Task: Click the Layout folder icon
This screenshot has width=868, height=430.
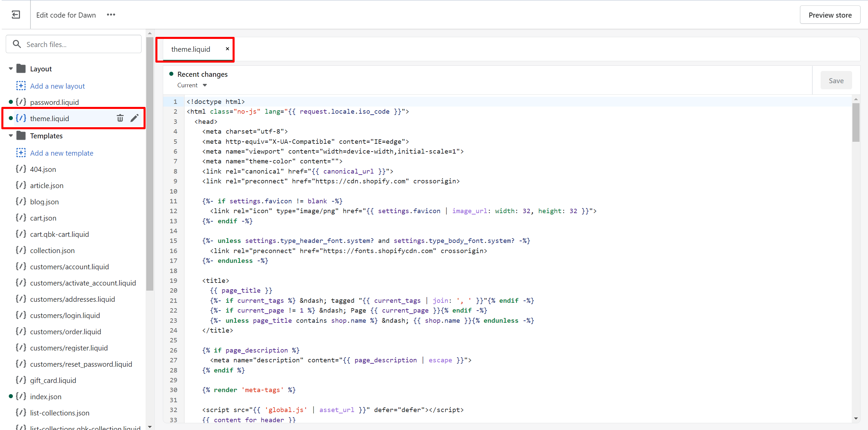Action: coord(21,69)
